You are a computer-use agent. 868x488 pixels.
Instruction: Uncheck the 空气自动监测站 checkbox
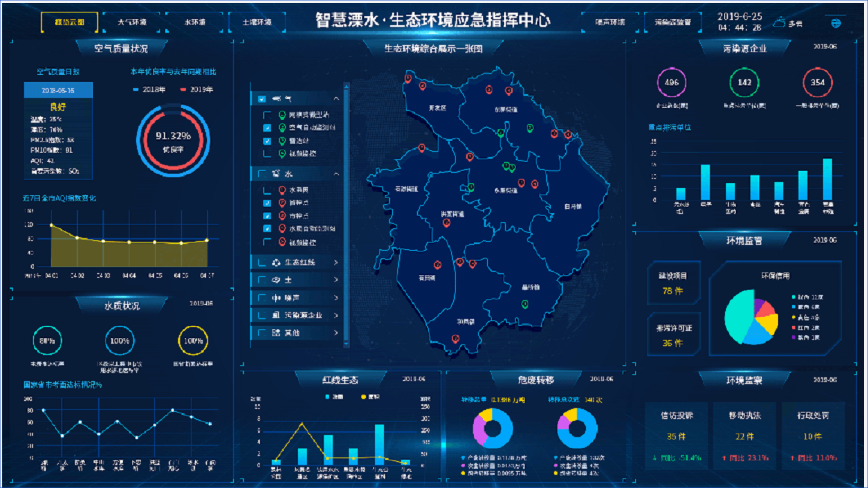(x=267, y=128)
